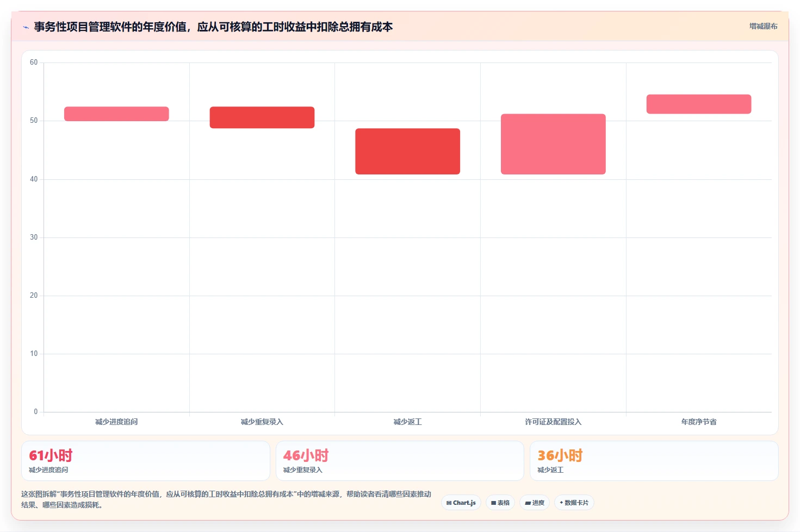The width and height of the screenshot is (800, 532).
Task: Click the 数据卡片 tag chip
Action: (x=574, y=503)
